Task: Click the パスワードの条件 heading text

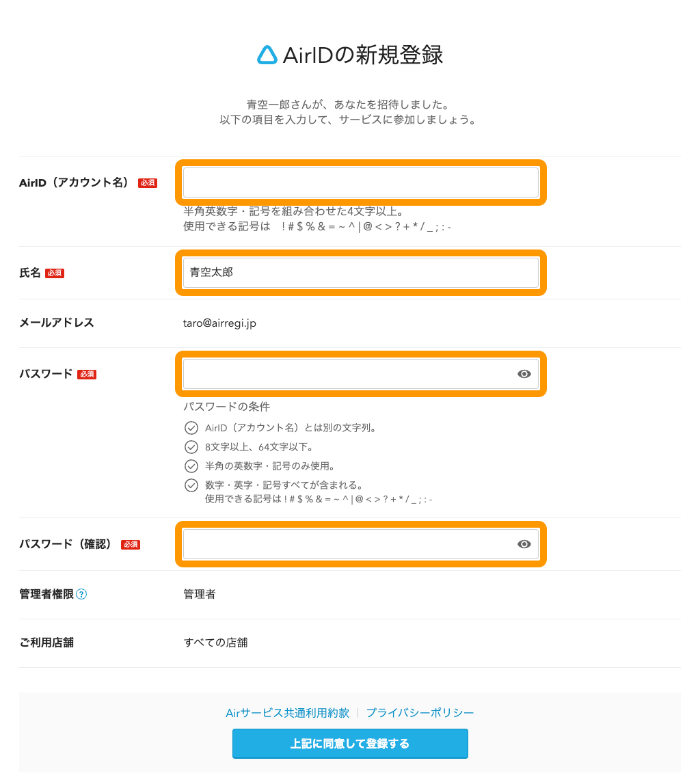Action: (x=226, y=407)
